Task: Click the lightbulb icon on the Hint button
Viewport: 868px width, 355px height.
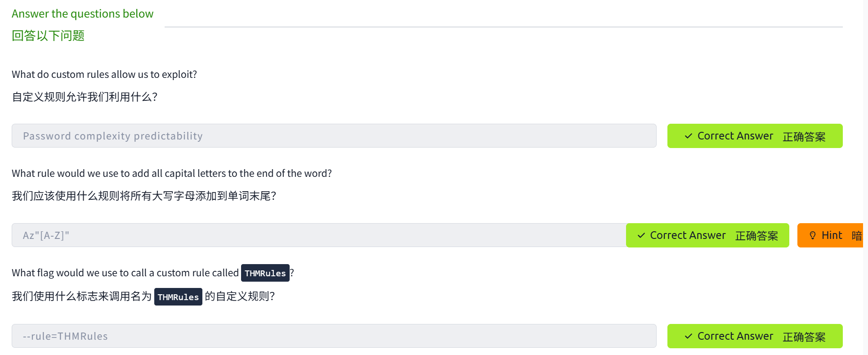Action: pos(812,235)
